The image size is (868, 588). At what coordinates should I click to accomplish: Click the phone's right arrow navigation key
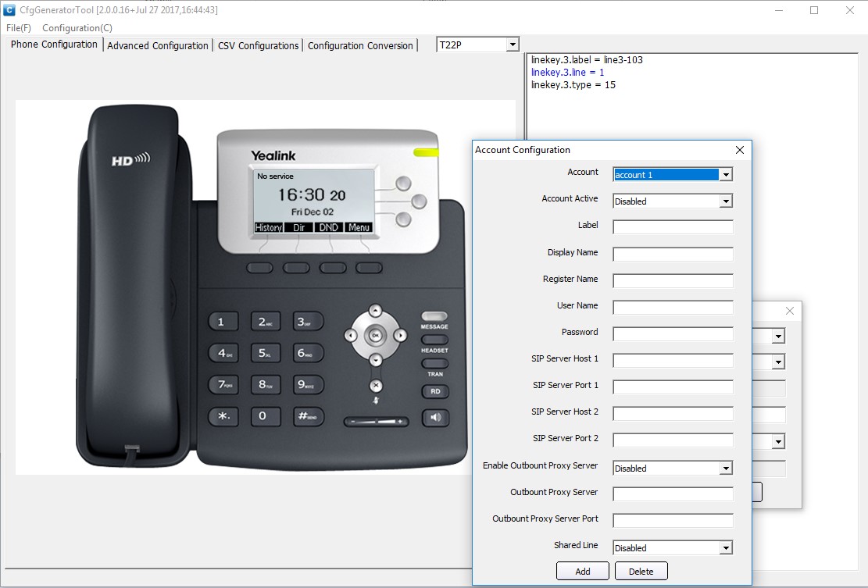pyautogui.click(x=400, y=335)
